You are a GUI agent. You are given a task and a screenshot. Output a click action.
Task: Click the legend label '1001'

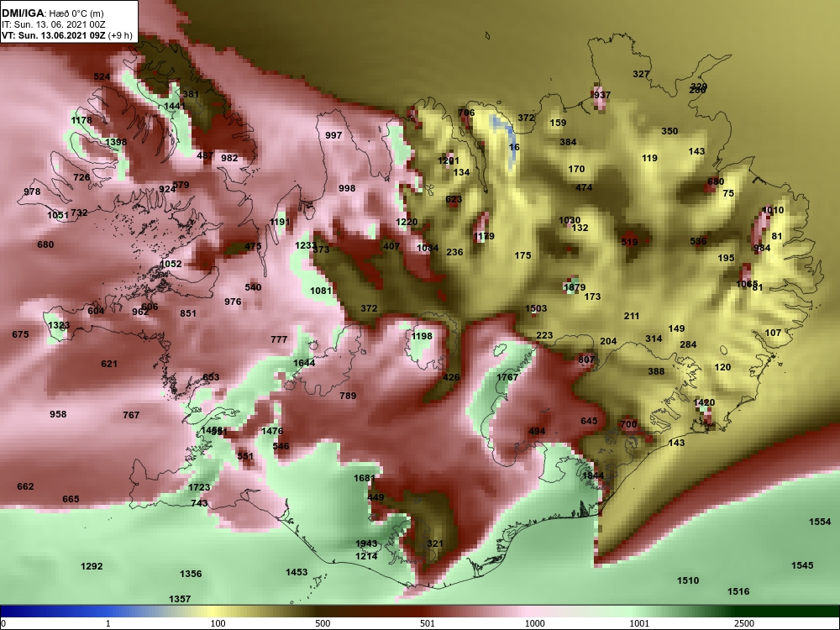pyautogui.click(x=639, y=623)
